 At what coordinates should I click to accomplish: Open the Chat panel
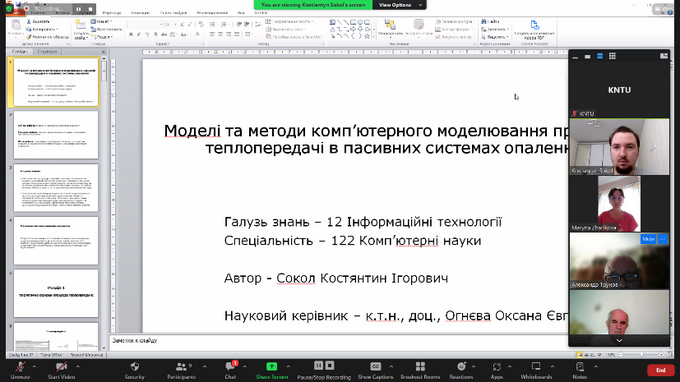coord(230,366)
